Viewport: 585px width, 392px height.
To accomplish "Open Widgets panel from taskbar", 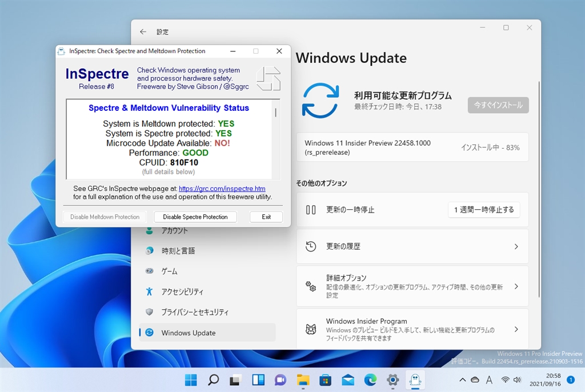I will pos(258,380).
